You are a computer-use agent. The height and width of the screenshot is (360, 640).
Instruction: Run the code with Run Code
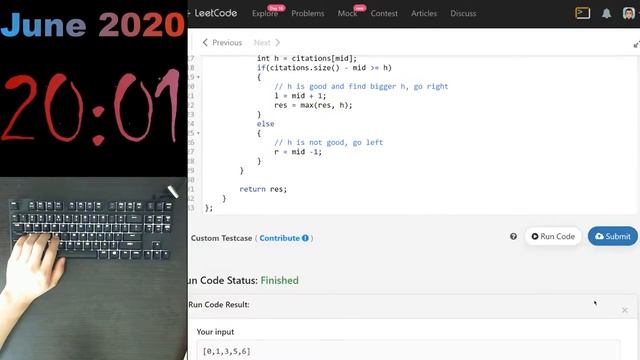pyautogui.click(x=553, y=236)
